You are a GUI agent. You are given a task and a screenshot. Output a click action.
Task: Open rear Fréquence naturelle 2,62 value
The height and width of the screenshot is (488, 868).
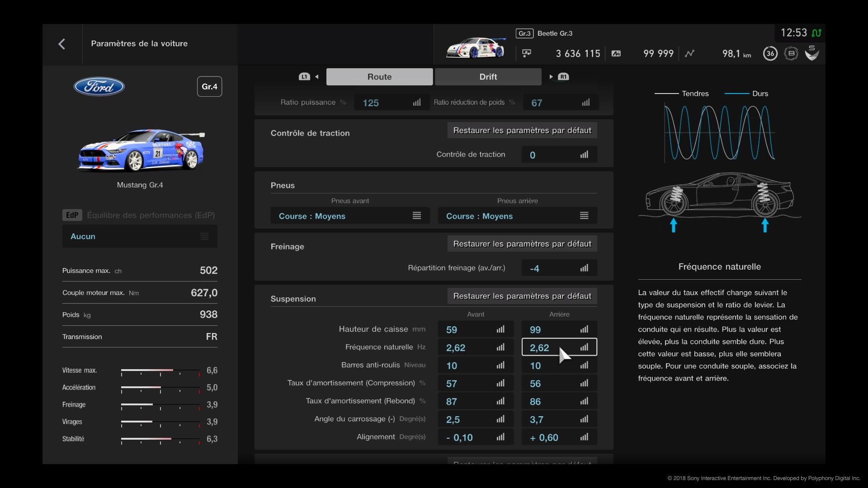tap(559, 347)
